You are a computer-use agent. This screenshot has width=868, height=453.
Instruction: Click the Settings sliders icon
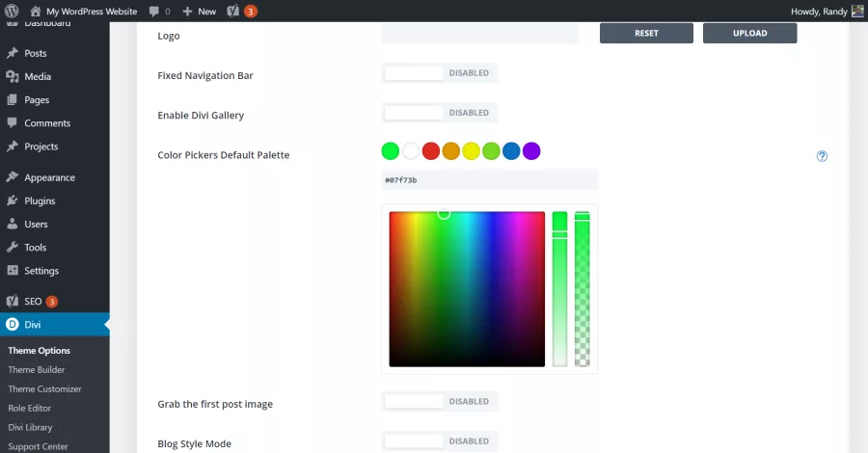tap(13, 270)
